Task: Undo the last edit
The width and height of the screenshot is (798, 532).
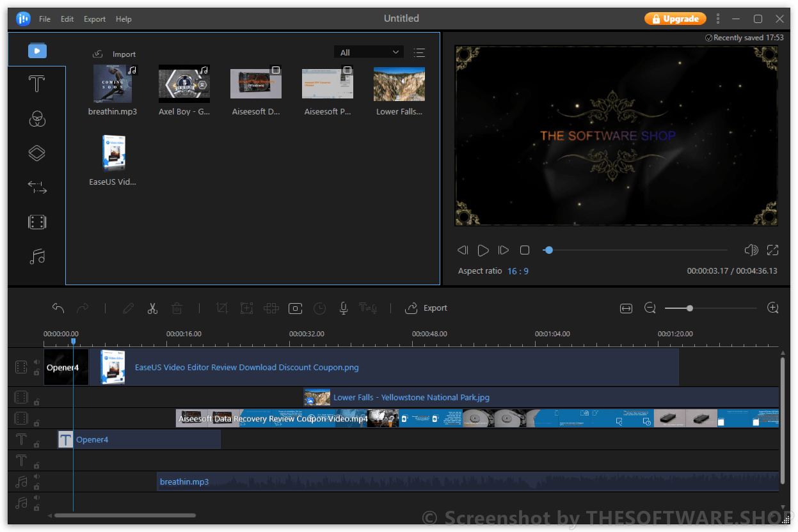Action: 58,308
